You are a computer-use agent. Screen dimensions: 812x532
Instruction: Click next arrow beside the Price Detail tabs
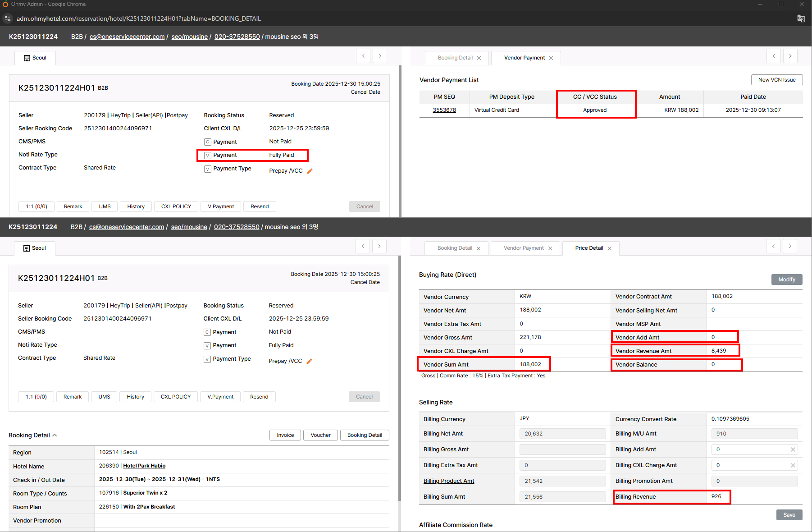(x=789, y=246)
